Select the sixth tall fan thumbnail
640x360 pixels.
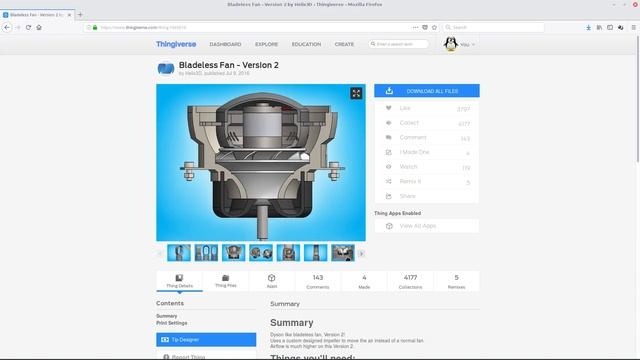(x=316, y=253)
